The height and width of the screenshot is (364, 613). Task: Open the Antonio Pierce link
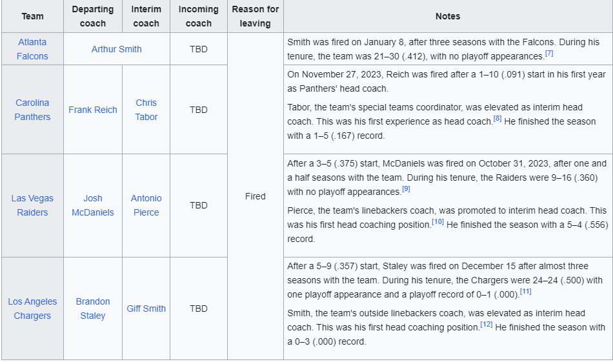(x=146, y=205)
